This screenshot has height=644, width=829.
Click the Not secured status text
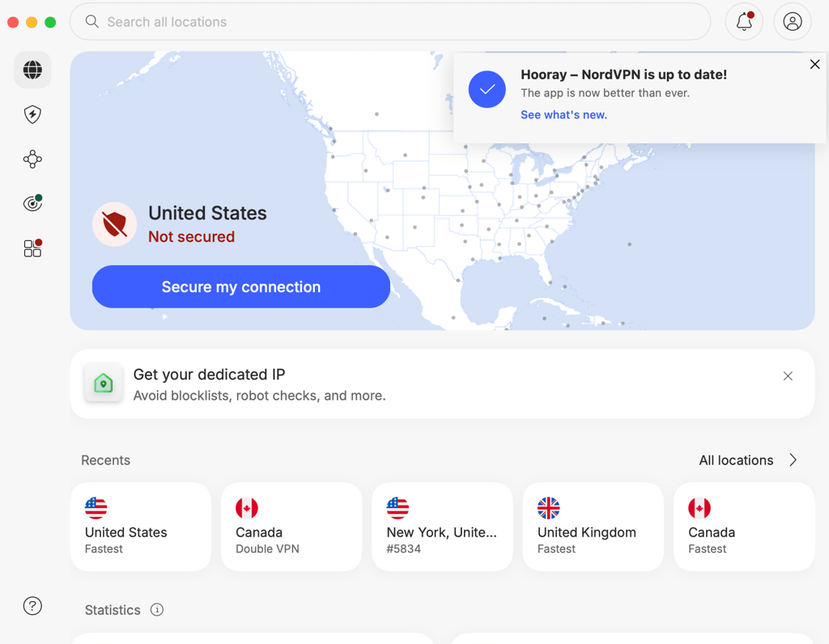191,237
